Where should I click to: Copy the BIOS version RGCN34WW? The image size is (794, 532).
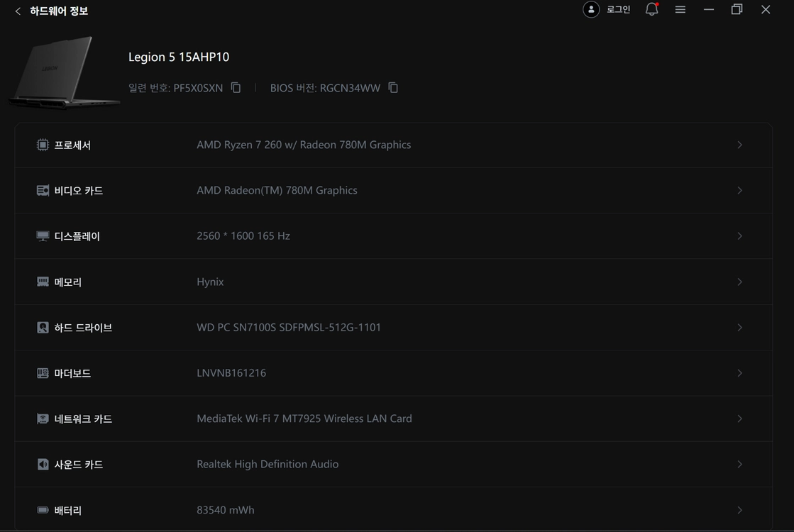[394, 87]
